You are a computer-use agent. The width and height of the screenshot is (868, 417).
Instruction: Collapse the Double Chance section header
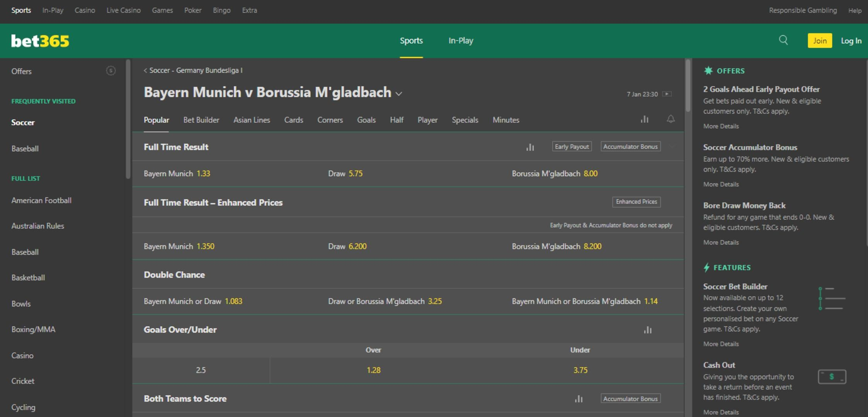click(x=408, y=275)
